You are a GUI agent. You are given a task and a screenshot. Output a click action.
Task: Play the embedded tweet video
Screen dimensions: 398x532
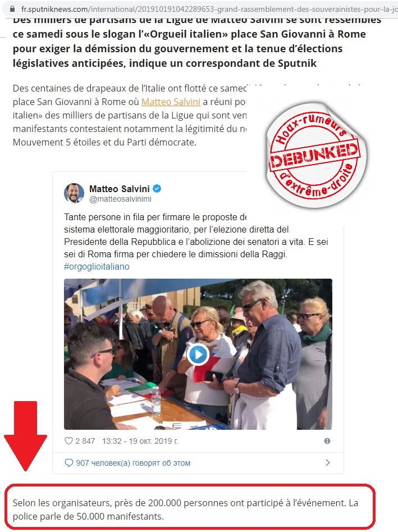point(198,354)
